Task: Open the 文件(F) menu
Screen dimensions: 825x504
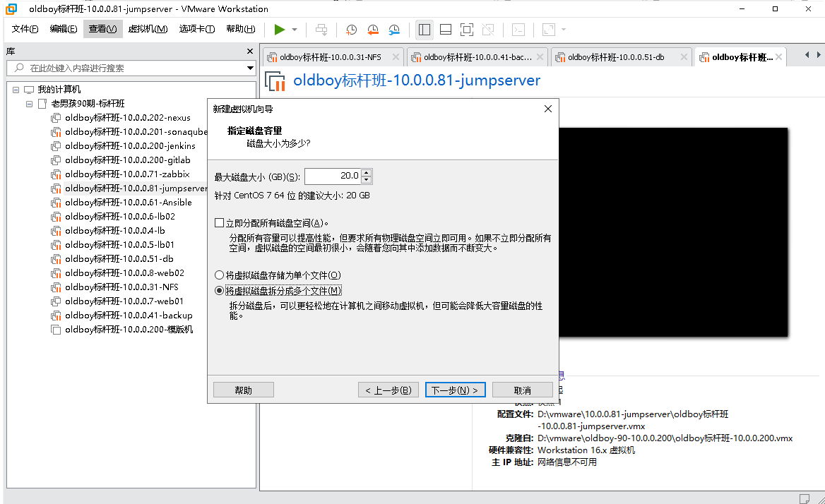Action: coord(25,29)
